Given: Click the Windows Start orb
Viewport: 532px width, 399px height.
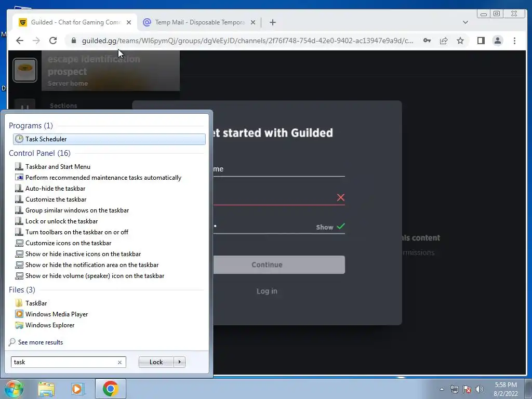Looking at the screenshot, I should tap(14, 389).
